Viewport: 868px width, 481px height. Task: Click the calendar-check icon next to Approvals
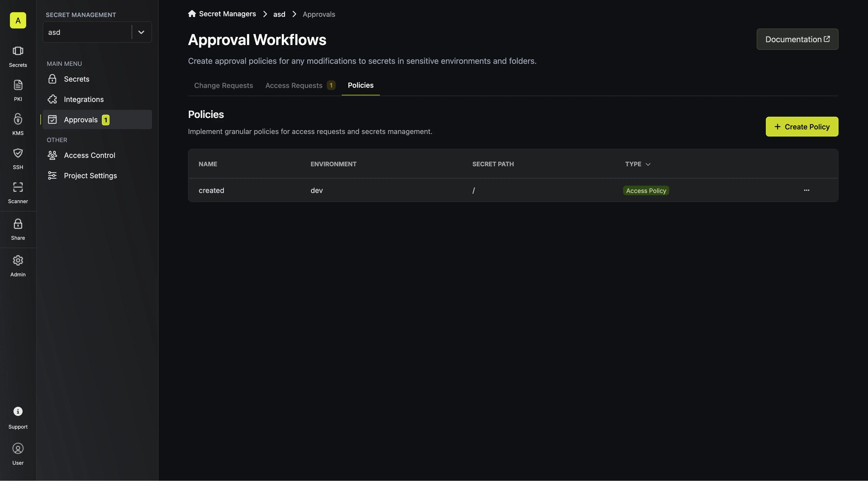(x=52, y=119)
